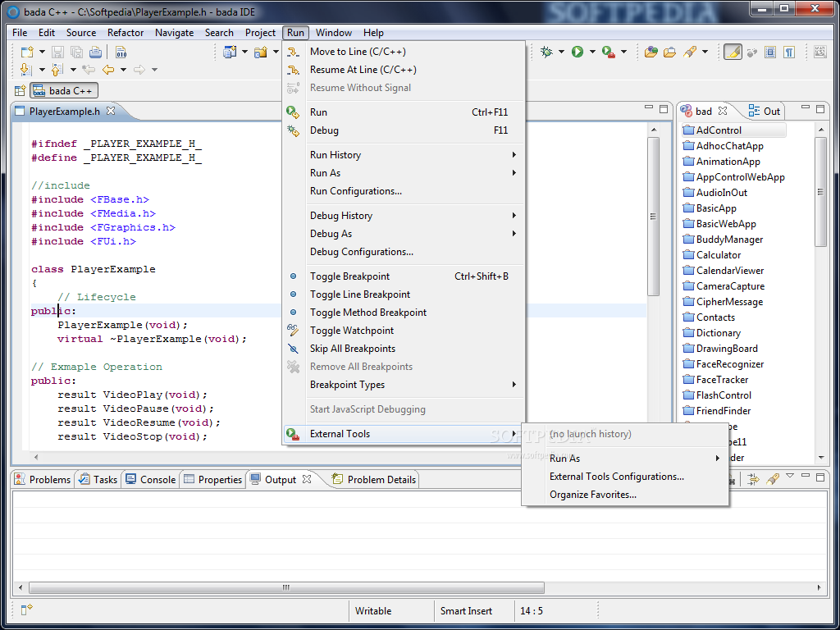Click the Open Perspective icon
Viewport: 840px width, 630px height.
(20, 90)
